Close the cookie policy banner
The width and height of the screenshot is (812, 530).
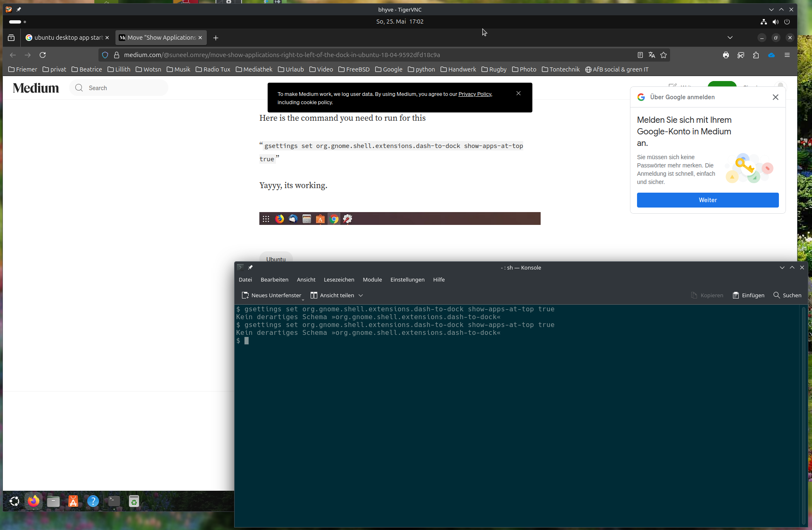coord(518,93)
